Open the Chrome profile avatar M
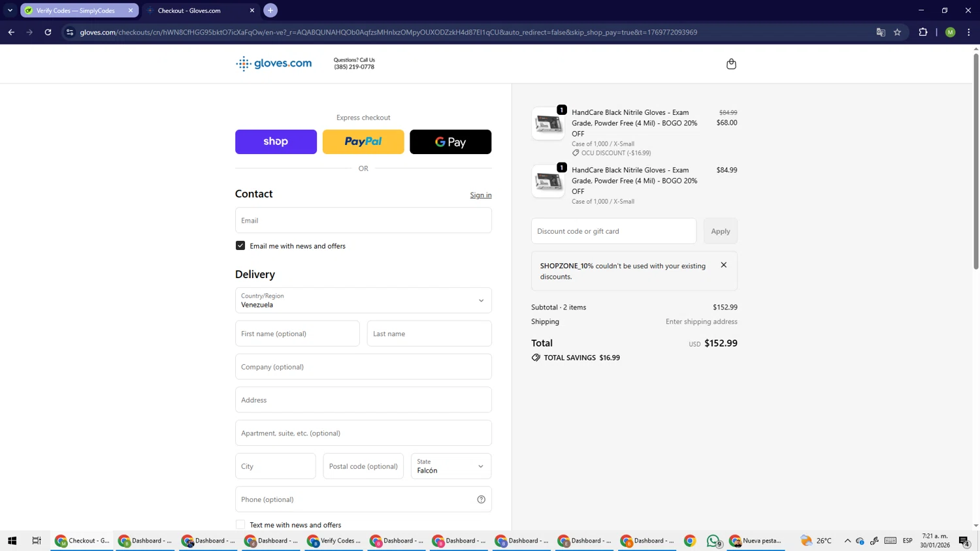 point(950,32)
